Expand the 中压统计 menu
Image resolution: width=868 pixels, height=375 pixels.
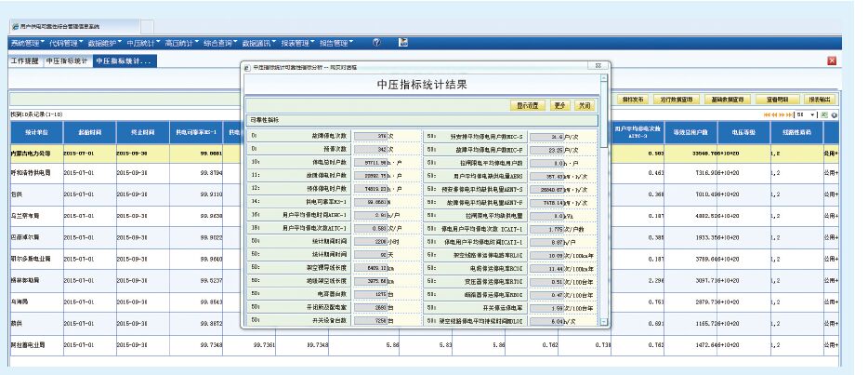(x=142, y=43)
